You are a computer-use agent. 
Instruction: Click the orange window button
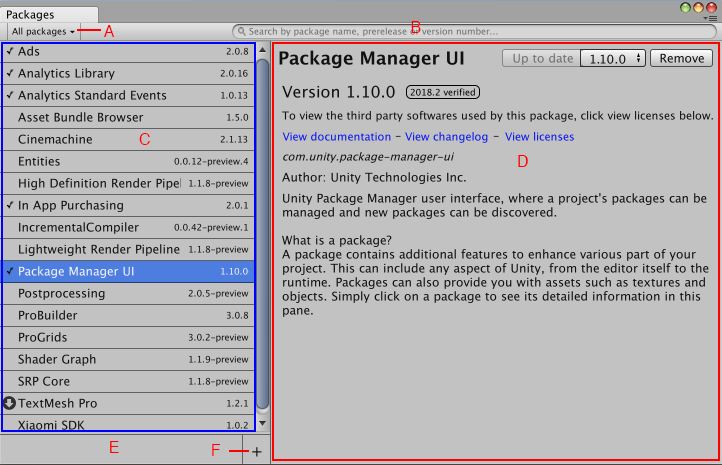[699, 7]
